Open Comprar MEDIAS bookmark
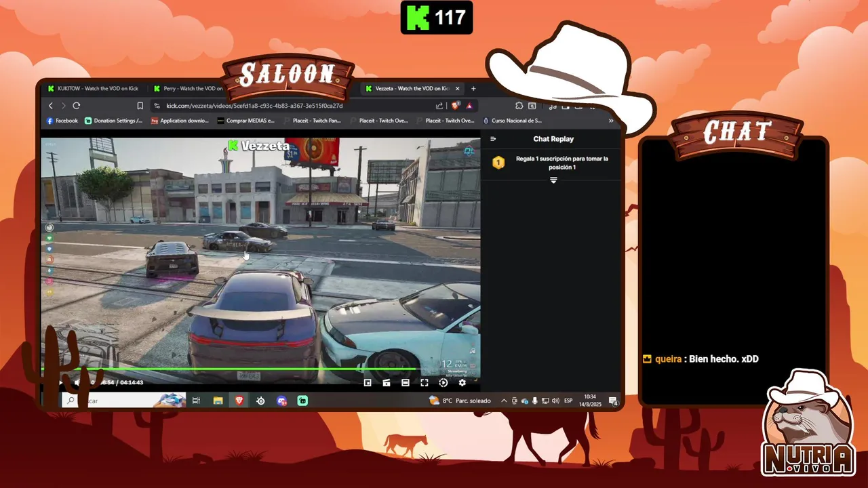 245,121
